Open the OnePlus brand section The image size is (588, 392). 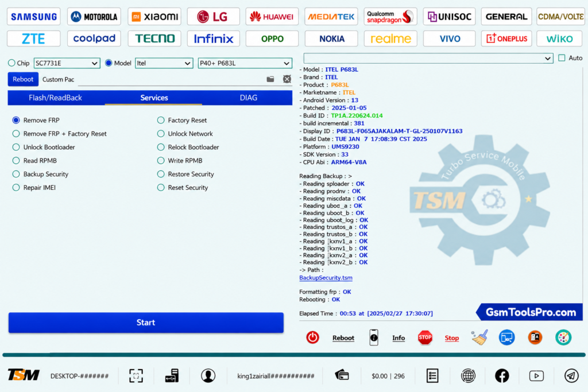(x=506, y=38)
